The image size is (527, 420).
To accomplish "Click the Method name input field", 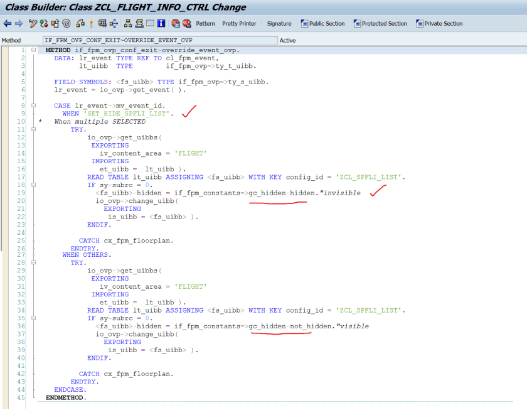I will (x=159, y=40).
